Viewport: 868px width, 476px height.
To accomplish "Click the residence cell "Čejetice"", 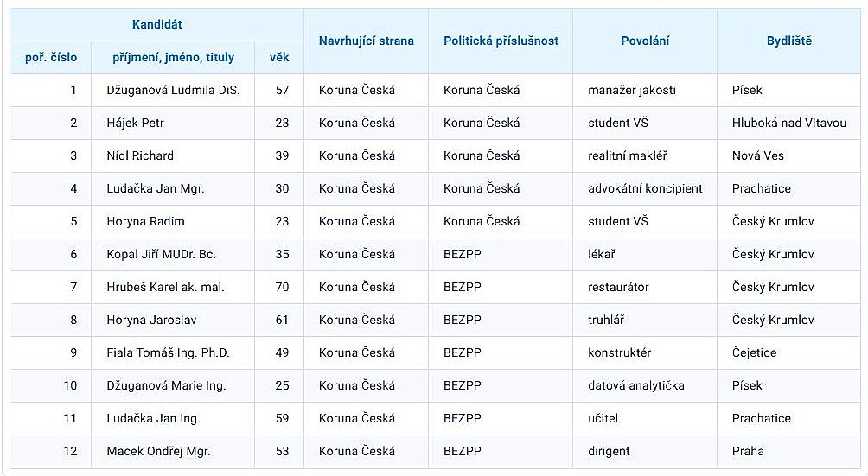I will pos(754,352).
